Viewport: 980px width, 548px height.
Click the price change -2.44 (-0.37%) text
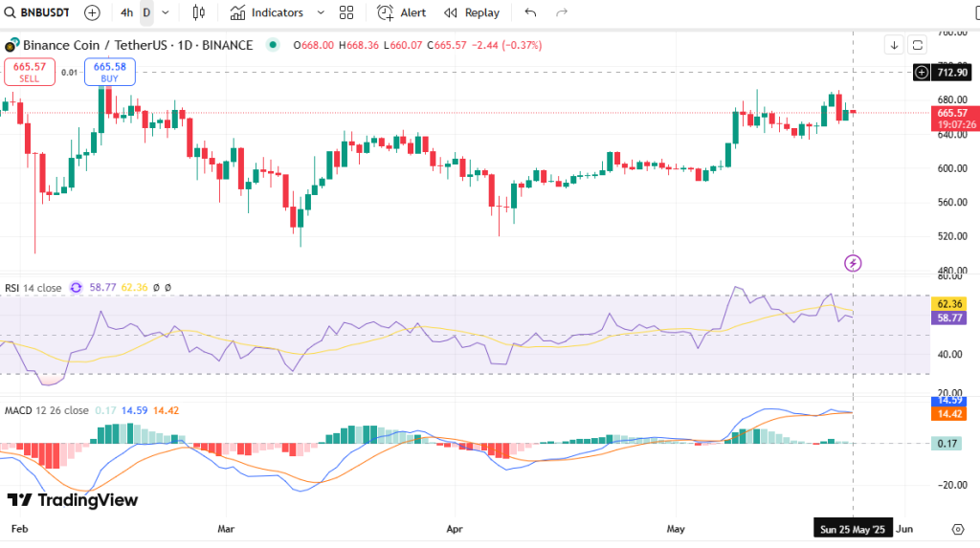pyautogui.click(x=507, y=45)
